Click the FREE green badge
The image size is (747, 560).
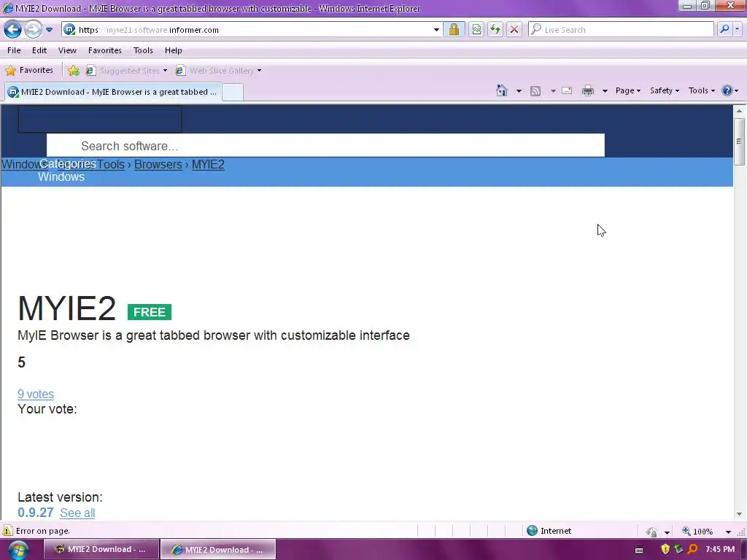[x=149, y=312]
